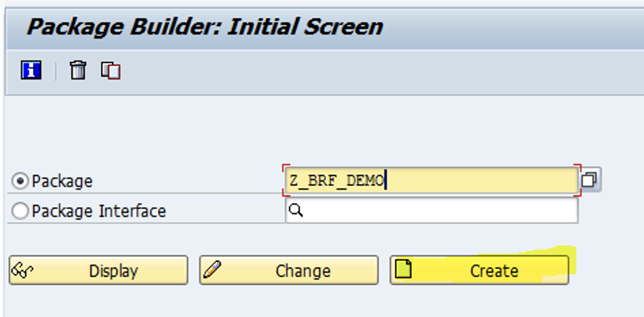Click the separator between info and delete icons
The image size is (644, 317).
tap(56, 71)
